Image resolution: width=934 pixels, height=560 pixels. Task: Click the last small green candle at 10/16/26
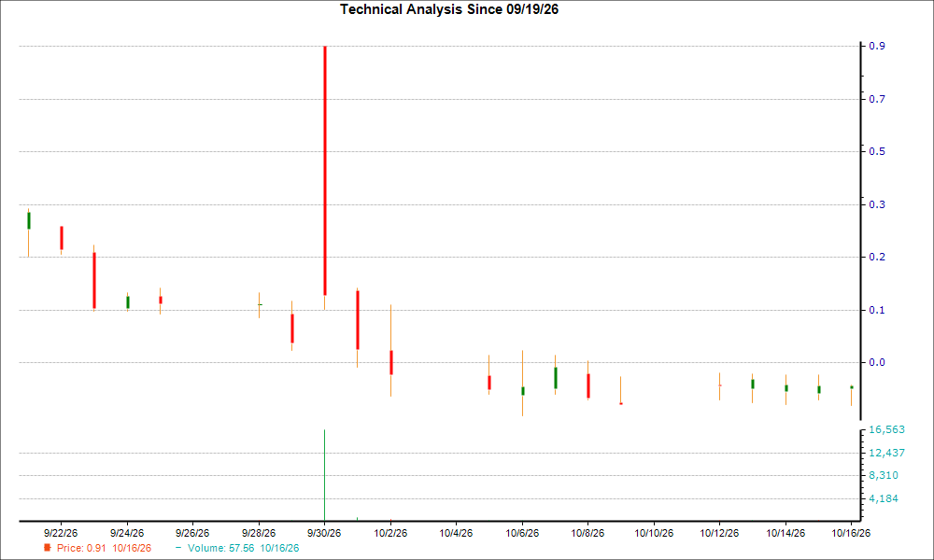point(851,387)
